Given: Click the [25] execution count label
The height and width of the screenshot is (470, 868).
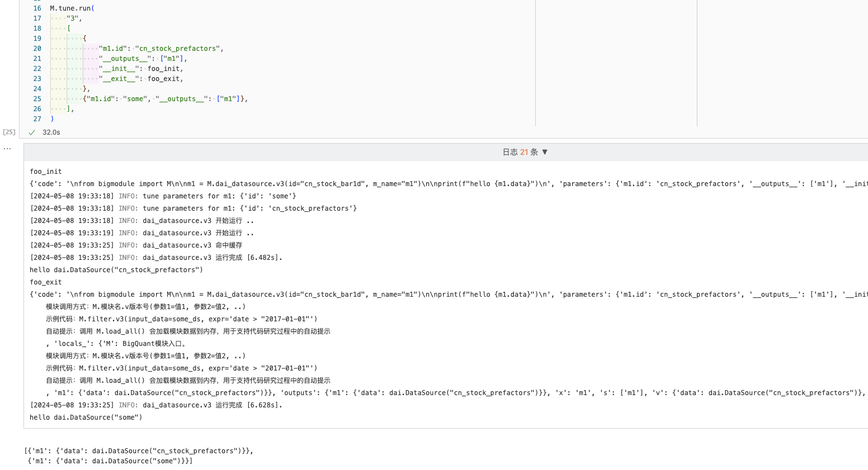Looking at the screenshot, I should [9, 132].
